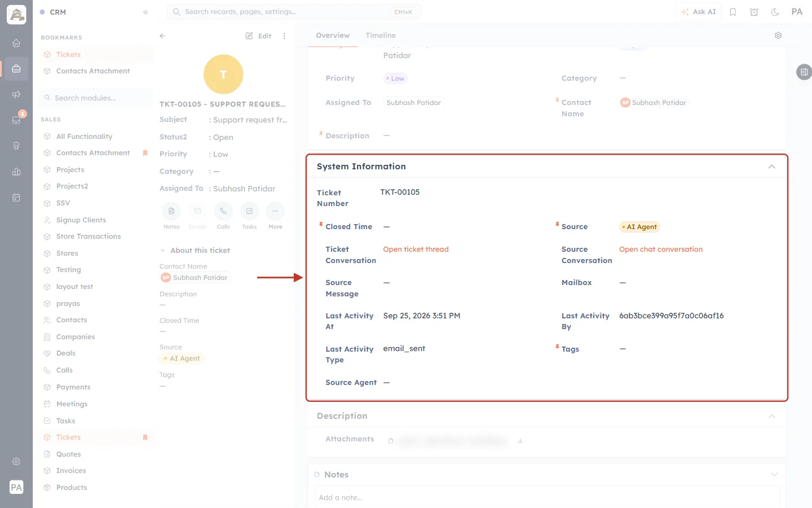This screenshot has height=508, width=812.
Task: Focus the Search modules field
Action: (96, 98)
